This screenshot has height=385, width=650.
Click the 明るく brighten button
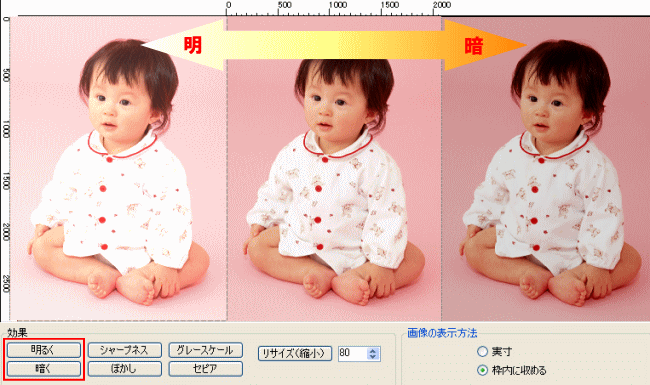pyautogui.click(x=44, y=350)
